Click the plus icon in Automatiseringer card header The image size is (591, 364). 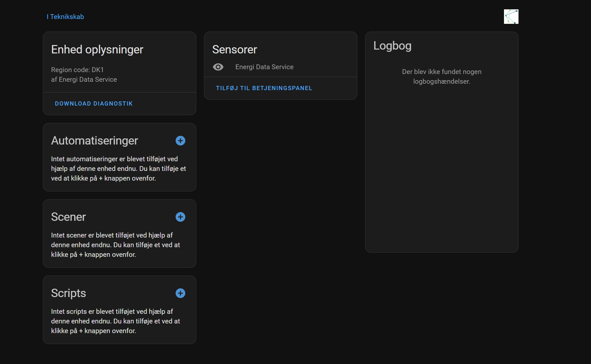pos(180,141)
